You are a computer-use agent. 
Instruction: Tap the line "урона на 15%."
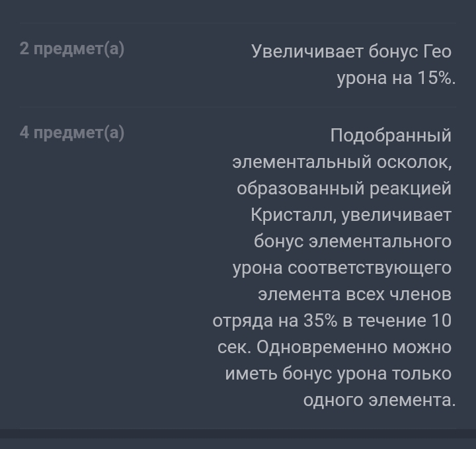click(396, 77)
